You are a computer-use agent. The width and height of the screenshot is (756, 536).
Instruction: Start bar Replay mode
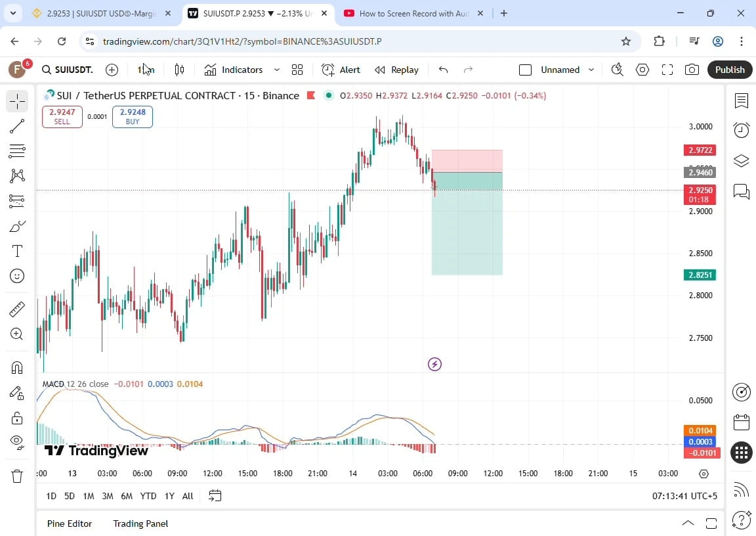point(396,70)
